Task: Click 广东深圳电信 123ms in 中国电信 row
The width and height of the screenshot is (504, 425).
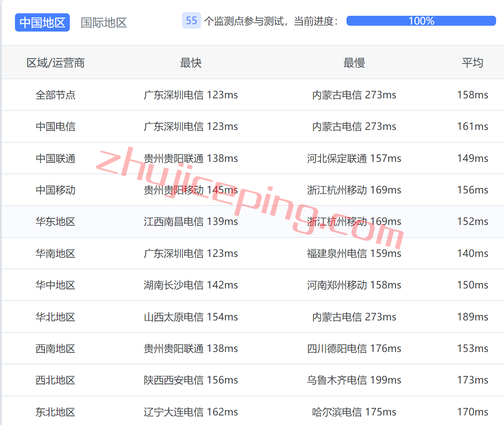Action: click(191, 126)
